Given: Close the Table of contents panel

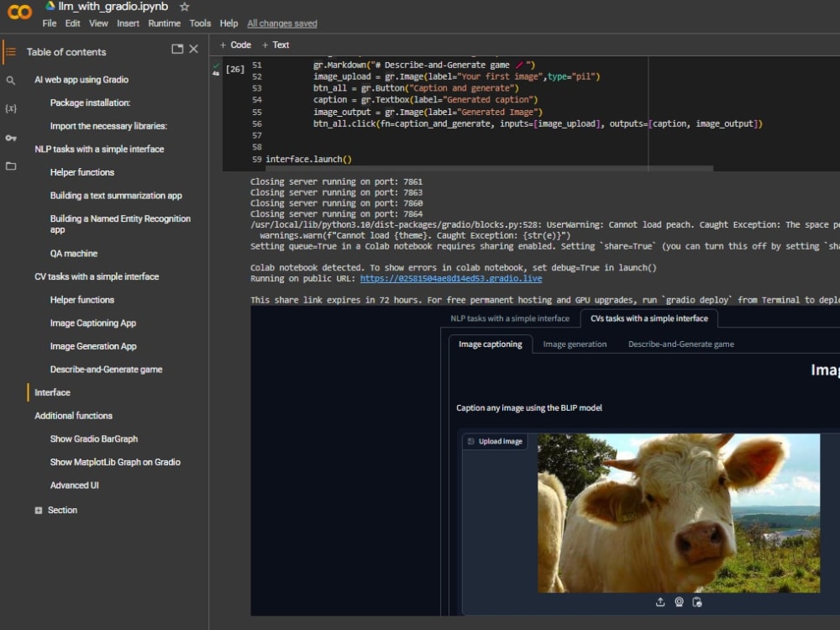Looking at the screenshot, I should click(x=194, y=50).
